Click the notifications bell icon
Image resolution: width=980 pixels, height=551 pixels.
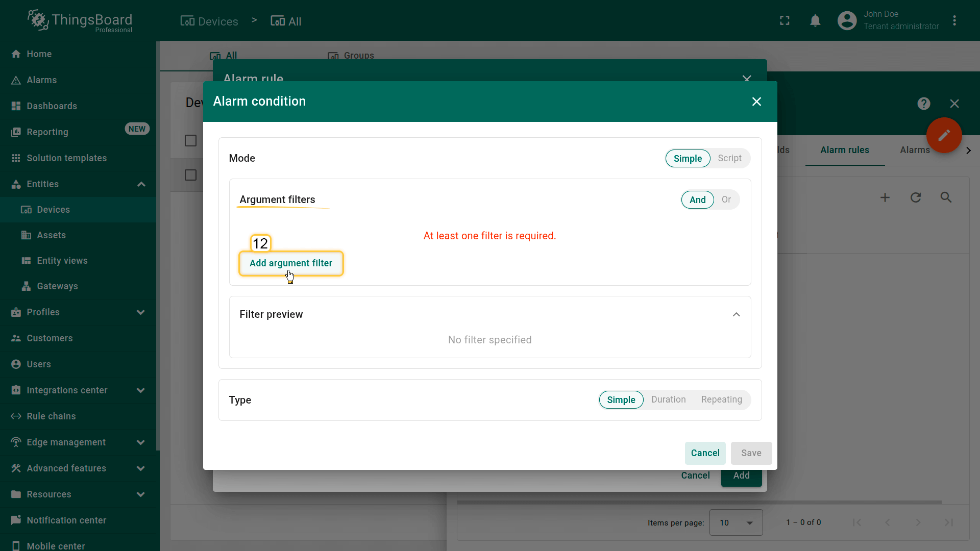coord(815,21)
